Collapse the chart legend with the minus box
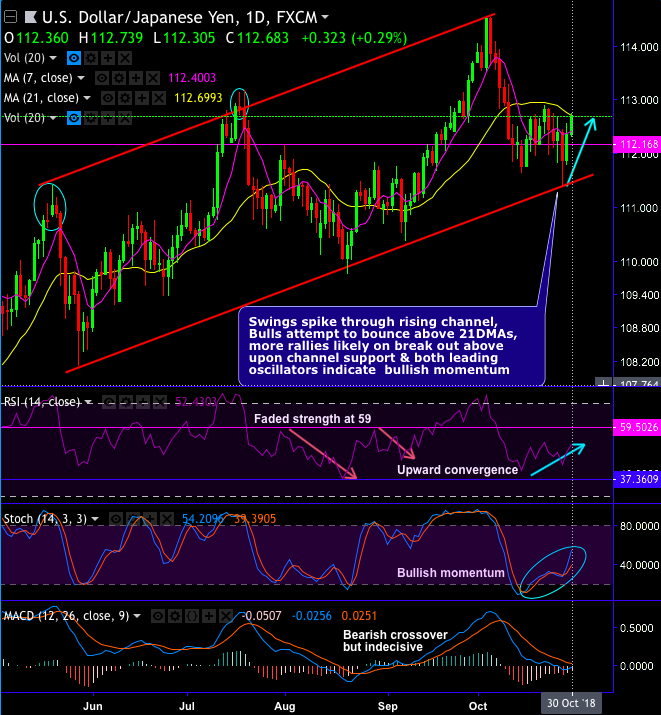The height and width of the screenshot is (715, 661). 10,17
